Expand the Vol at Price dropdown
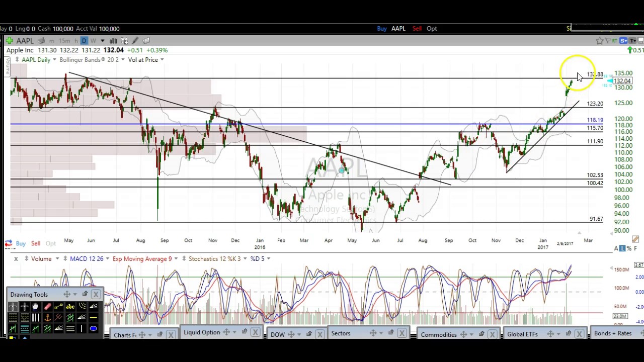Image resolution: width=644 pixels, height=362 pixels. [162, 60]
